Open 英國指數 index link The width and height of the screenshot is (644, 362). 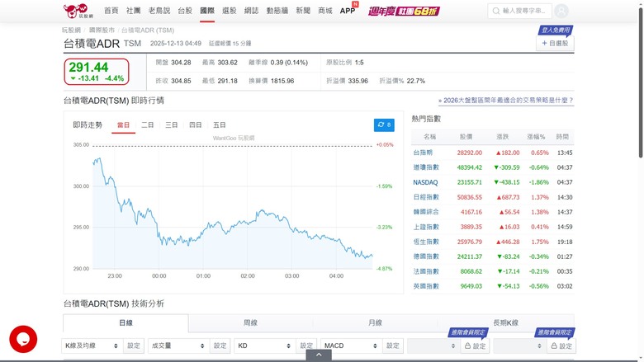tap(426, 286)
